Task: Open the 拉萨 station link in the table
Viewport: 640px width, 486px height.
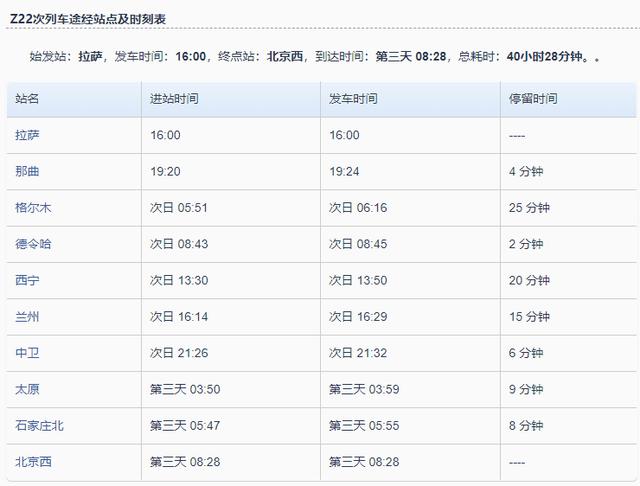Action: coord(28,135)
